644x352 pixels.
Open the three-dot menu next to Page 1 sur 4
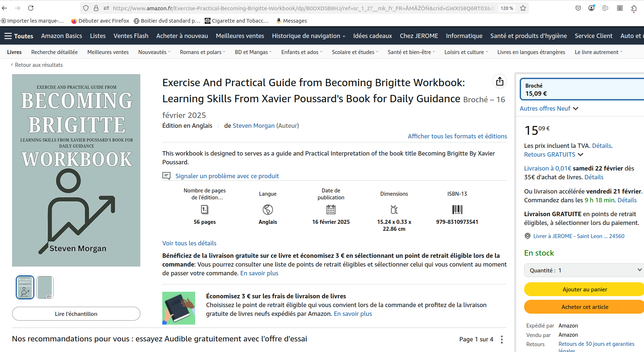[502, 340]
